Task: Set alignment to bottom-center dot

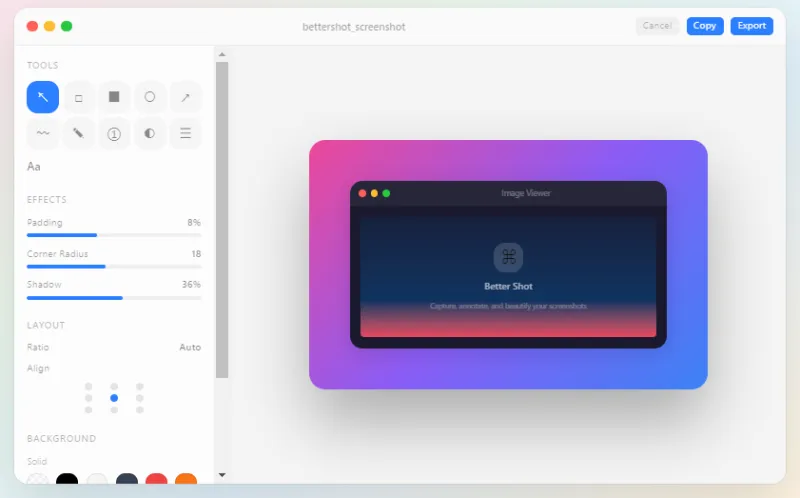Action: click(114, 410)
